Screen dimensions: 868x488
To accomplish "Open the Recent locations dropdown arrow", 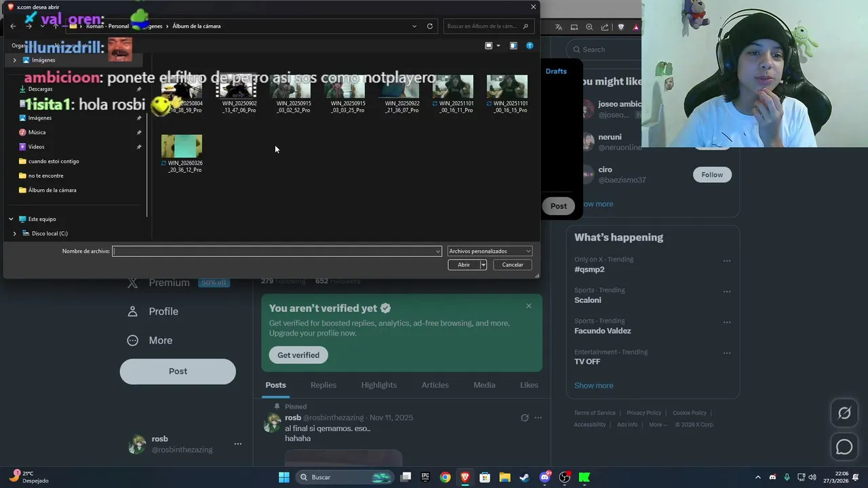I will (x=42, y=26).
